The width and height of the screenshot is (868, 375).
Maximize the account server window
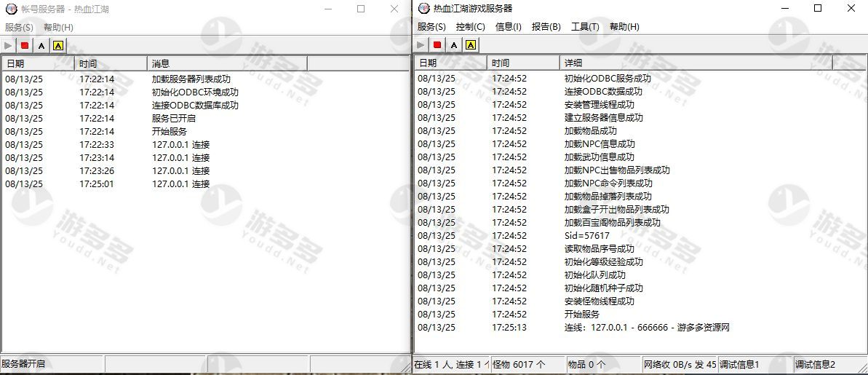coord(361,9)
